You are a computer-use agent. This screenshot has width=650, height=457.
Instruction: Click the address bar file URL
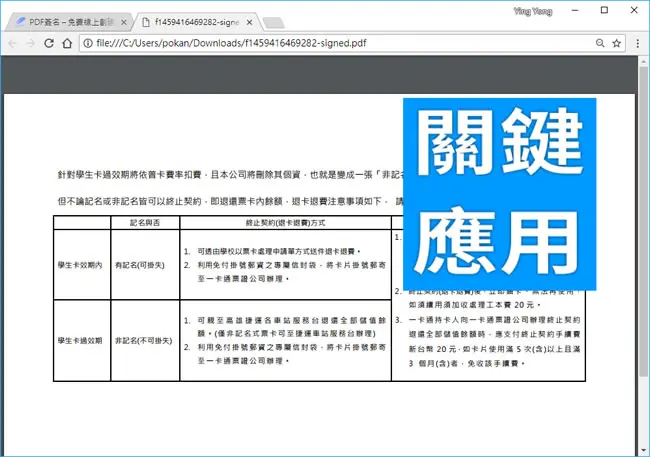231,43
